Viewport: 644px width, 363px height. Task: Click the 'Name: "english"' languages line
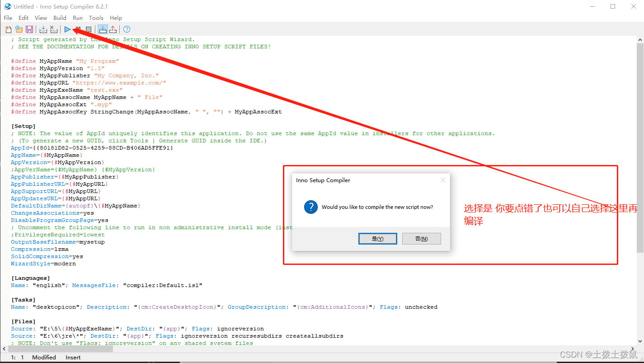coord(107,285)
